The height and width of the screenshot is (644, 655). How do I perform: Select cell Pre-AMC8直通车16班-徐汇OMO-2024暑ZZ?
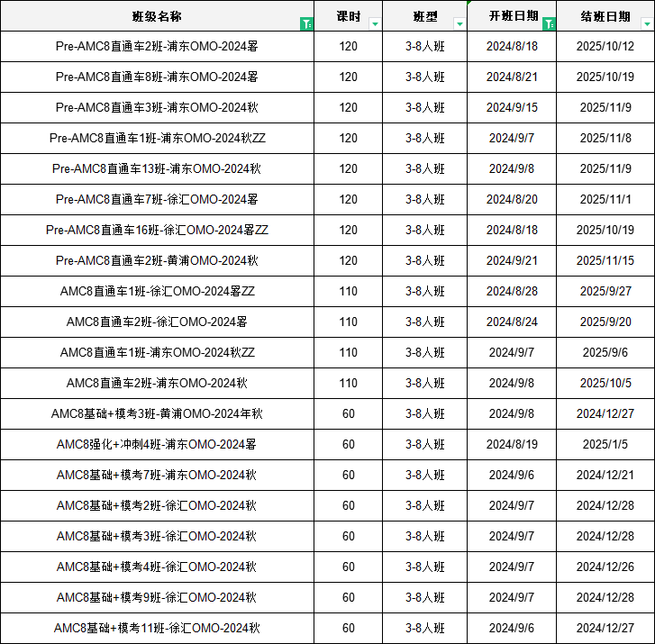[157, 230]
